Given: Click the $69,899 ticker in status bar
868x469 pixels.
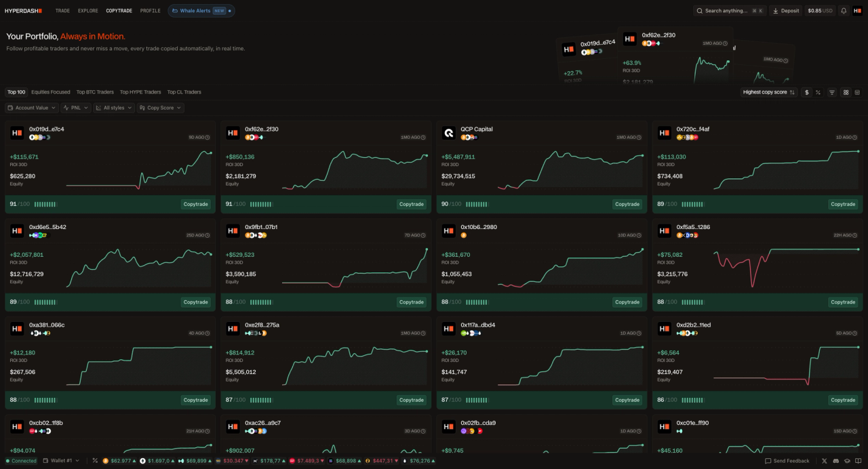Looking at the screenshot, I should coord(195,461).
